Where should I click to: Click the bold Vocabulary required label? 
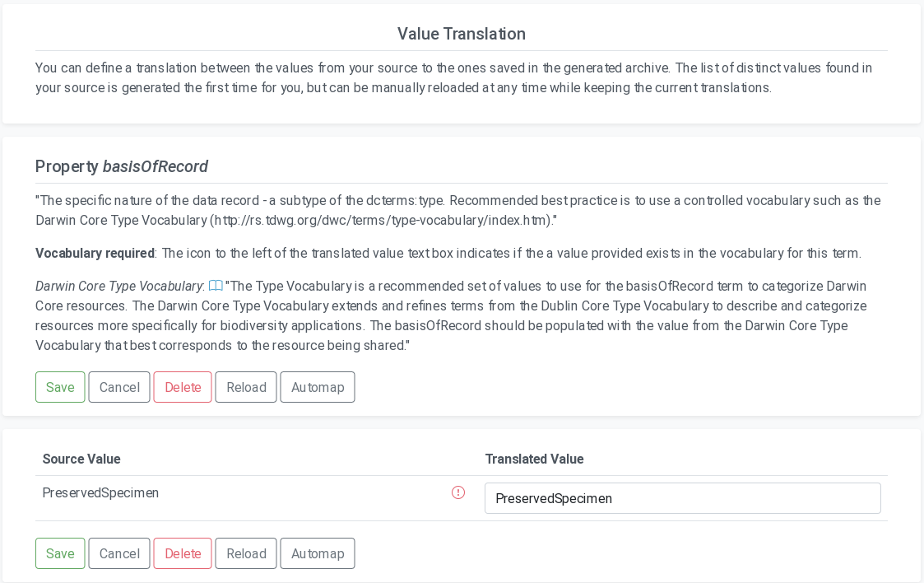[x=95, y=254]
